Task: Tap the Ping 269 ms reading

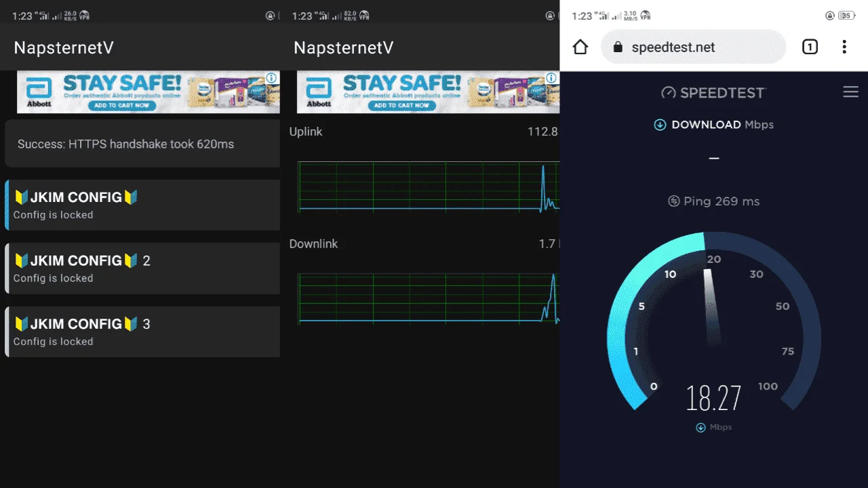Action: tap(713, 201)
